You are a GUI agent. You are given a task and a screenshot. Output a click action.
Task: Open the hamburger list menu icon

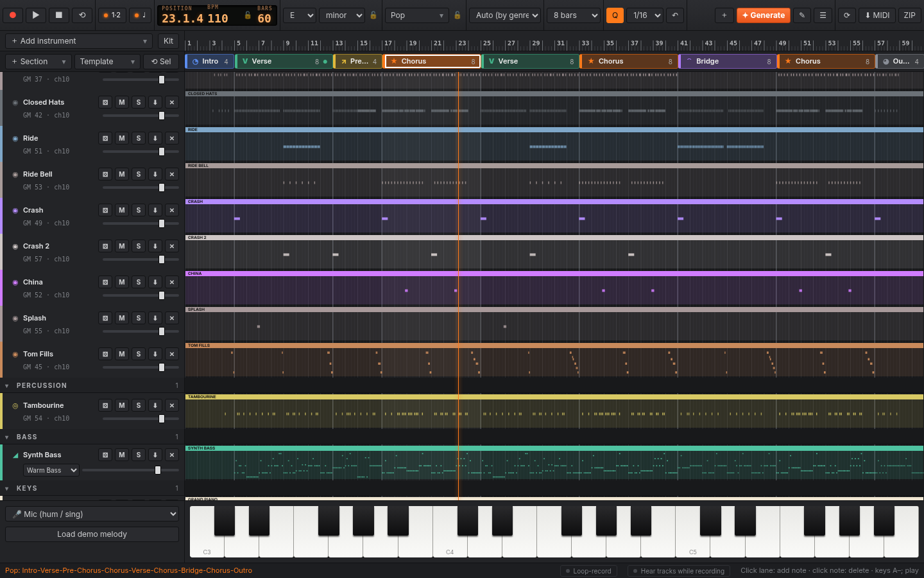(x=823, y=15)
